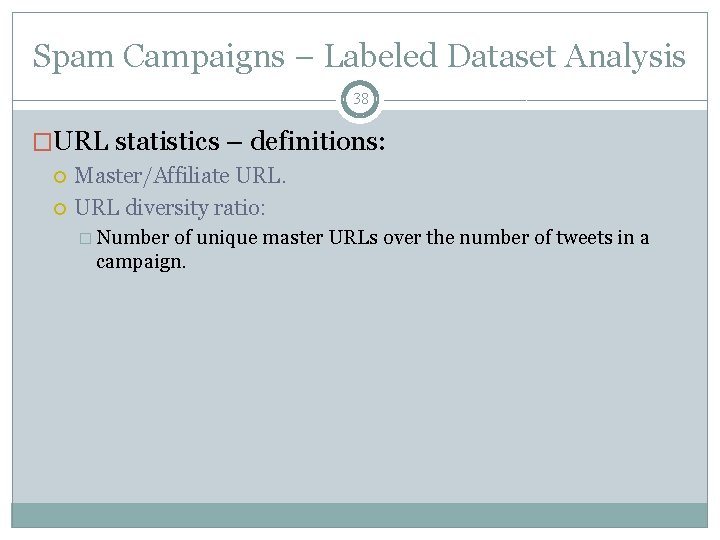Click the word Analysis in the title
This screenshot has width=720, height=540.
click(625, 57)
